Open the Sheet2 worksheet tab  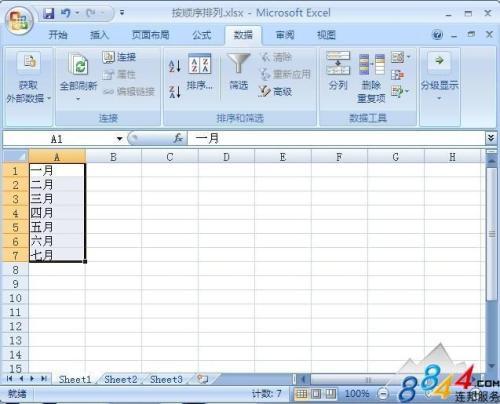coord(121,379)
